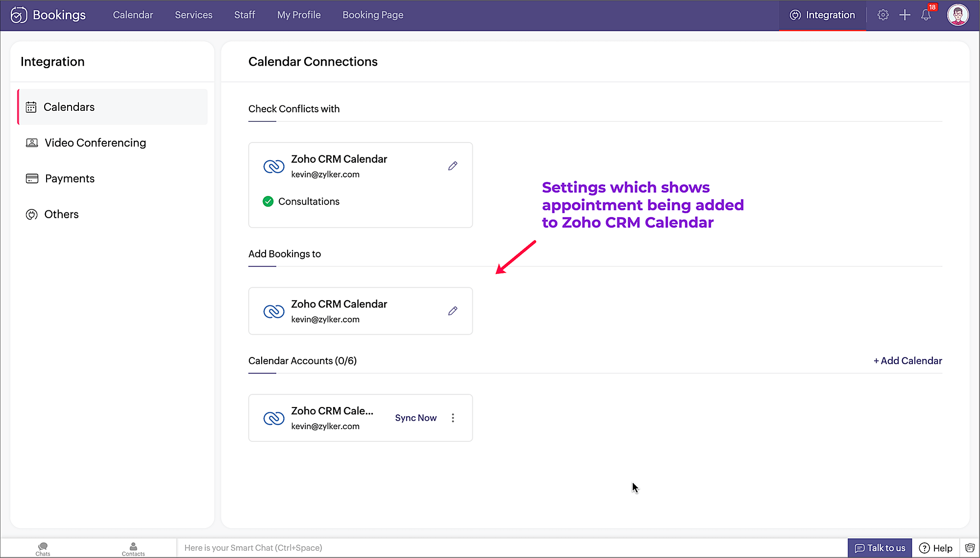Select Others in the sidebar
980x558 pixels.
[x=113, y=214]
